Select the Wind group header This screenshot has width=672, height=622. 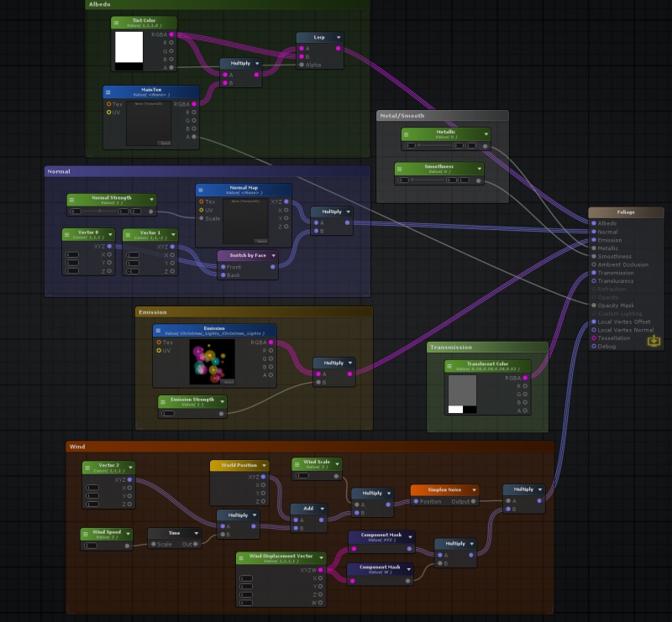[77, 447]
